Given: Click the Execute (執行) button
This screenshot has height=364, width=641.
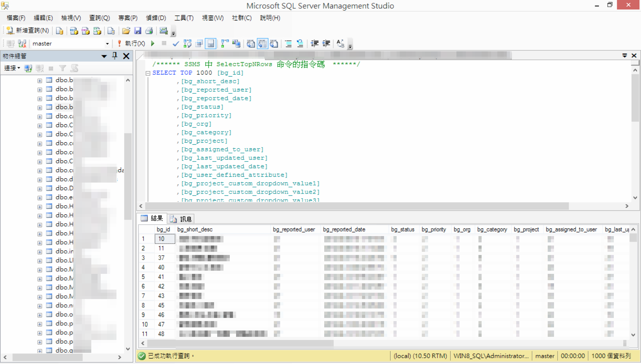Looking at the screenshot, I should click(x=131, y=43).
